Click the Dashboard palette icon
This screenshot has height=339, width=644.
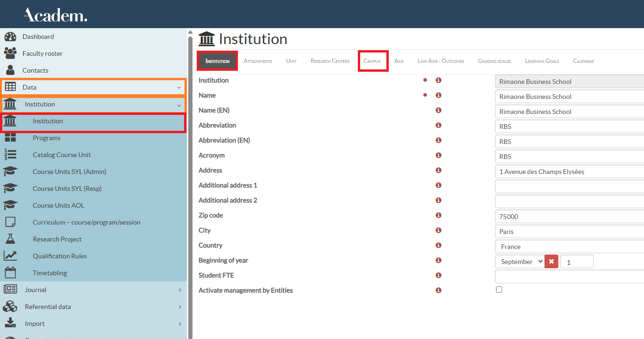pyautogui.click(x=10, y=37)
